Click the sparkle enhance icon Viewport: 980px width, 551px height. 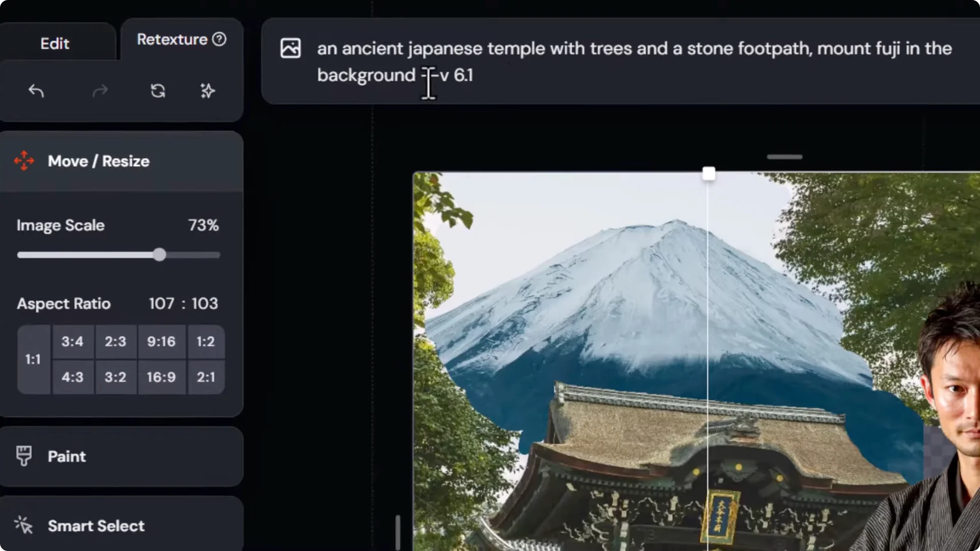point(207,91)
